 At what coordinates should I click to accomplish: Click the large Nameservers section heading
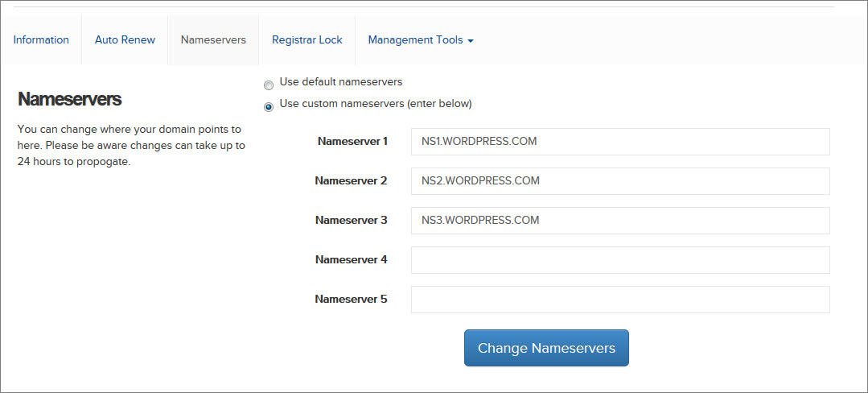coord(69,99)
